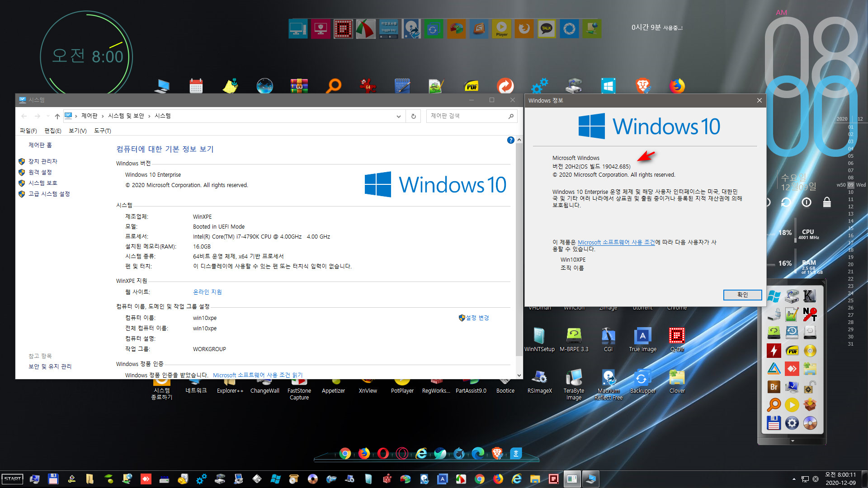Viewport: 868px width, 488px height.
Task: Click 온라인 지원 web site link
Action: point(208,292)
